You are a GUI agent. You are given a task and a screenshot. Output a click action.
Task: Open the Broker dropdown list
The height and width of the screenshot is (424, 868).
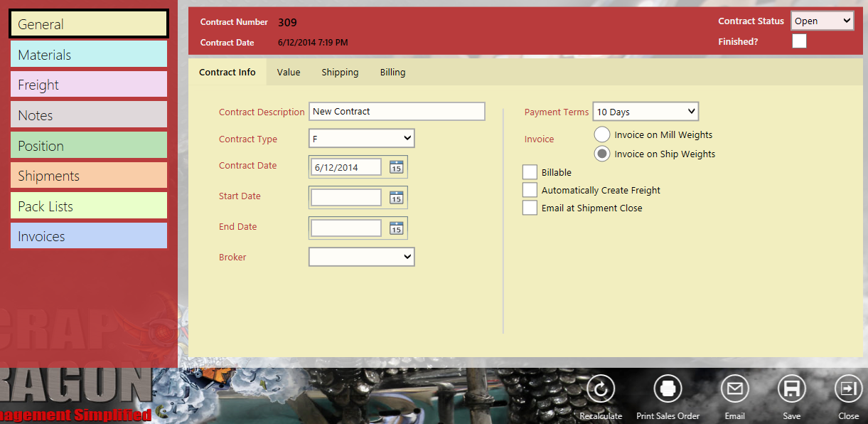362,257
